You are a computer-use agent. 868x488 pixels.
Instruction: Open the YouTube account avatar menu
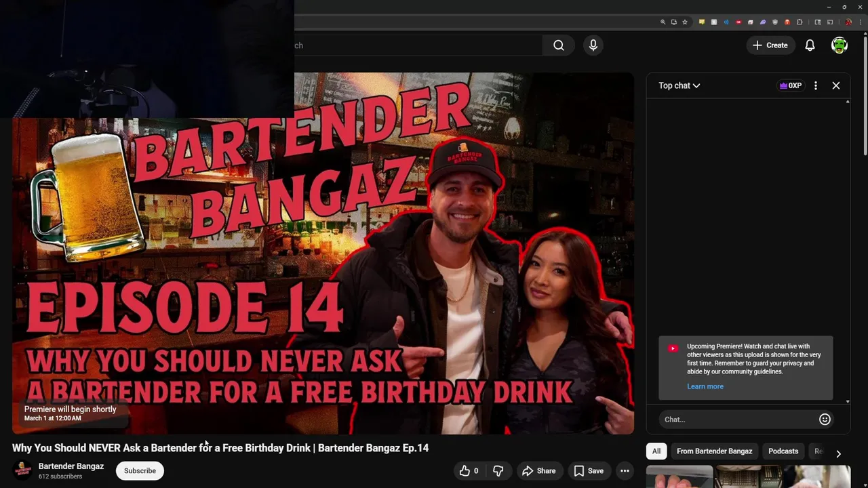[x=840, y=45]
